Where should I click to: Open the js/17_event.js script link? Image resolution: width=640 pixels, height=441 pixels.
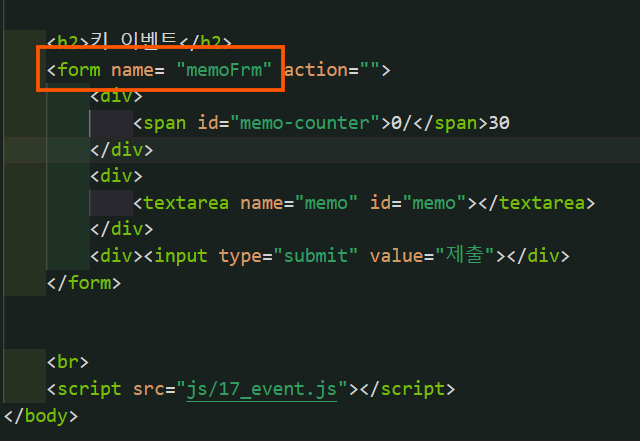click(262, 389)
